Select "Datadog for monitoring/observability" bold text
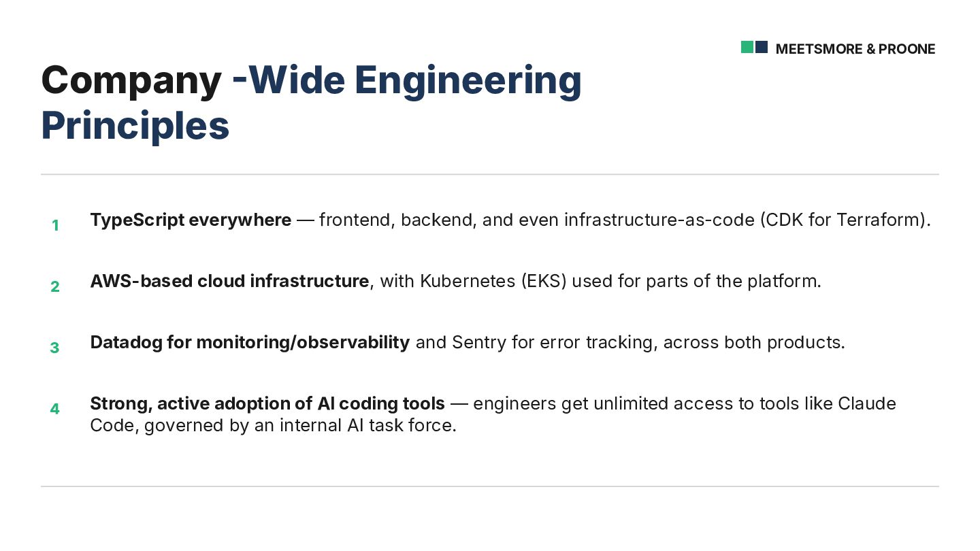 [250, 342]
